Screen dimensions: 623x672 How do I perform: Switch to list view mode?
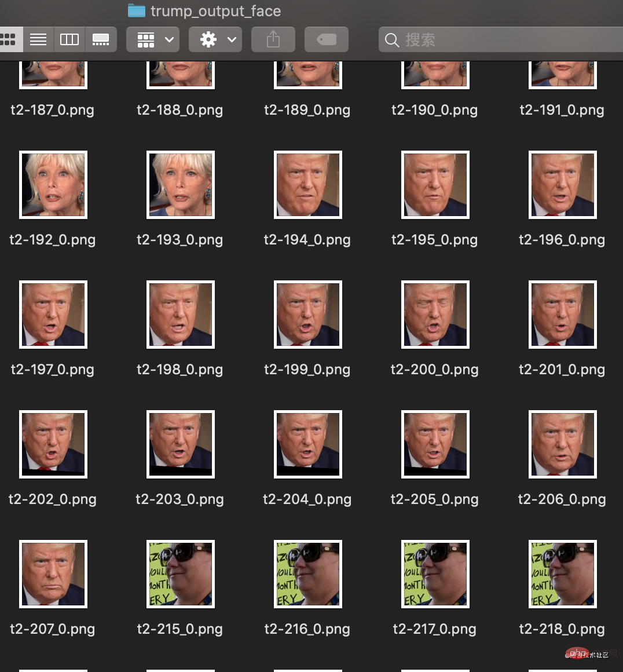pos(38,39)
